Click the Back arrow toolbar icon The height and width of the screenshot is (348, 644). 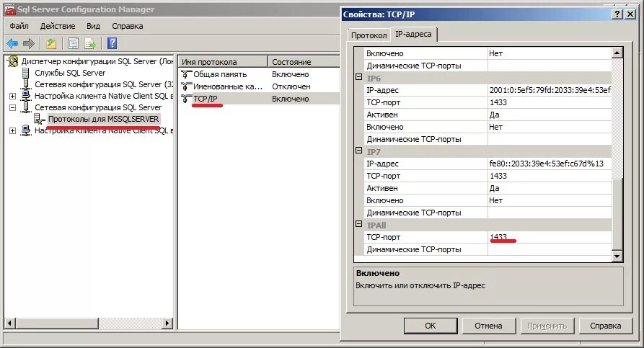tap(12, 43)
